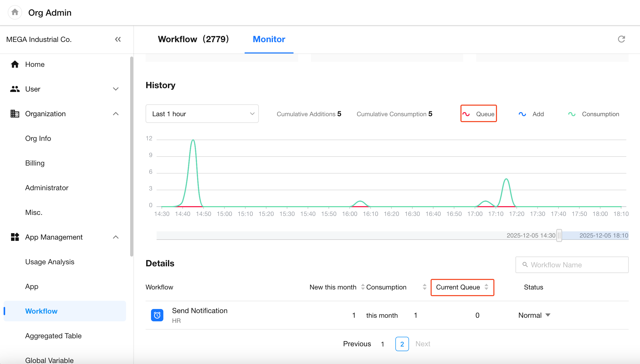Collapse the sidebar with double-chevron icon
This screenshot has height=364, width=640.
[118, 39]
